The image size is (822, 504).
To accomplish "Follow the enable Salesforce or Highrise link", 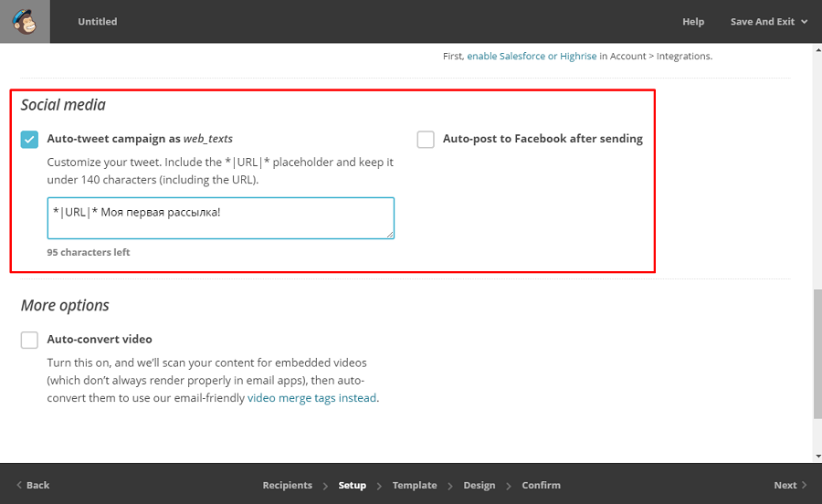I will pyautogui.click(x=532, y=56).
